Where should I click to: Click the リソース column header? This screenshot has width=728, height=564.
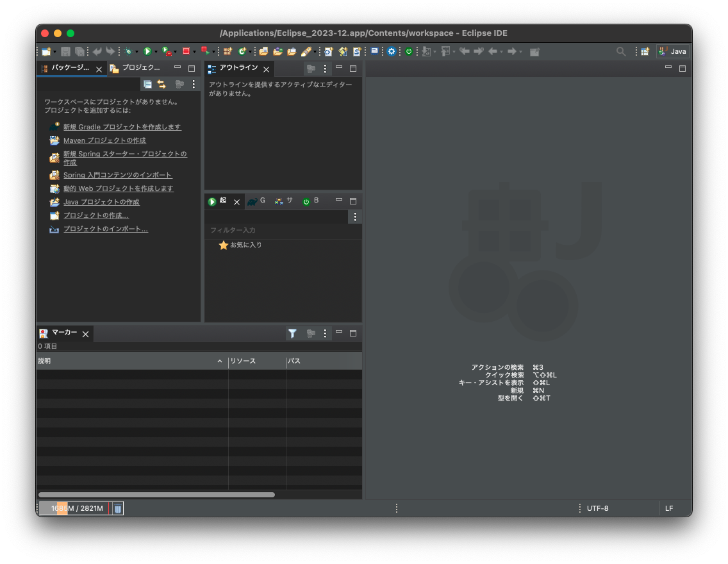(257, 361)
